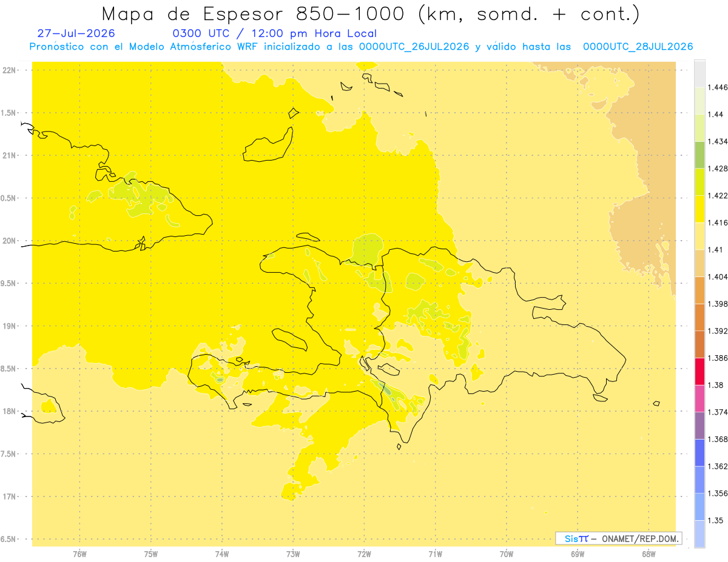Screen dimensions: 728x562
Task: Click the 69W longitude label
Action: 578,554
